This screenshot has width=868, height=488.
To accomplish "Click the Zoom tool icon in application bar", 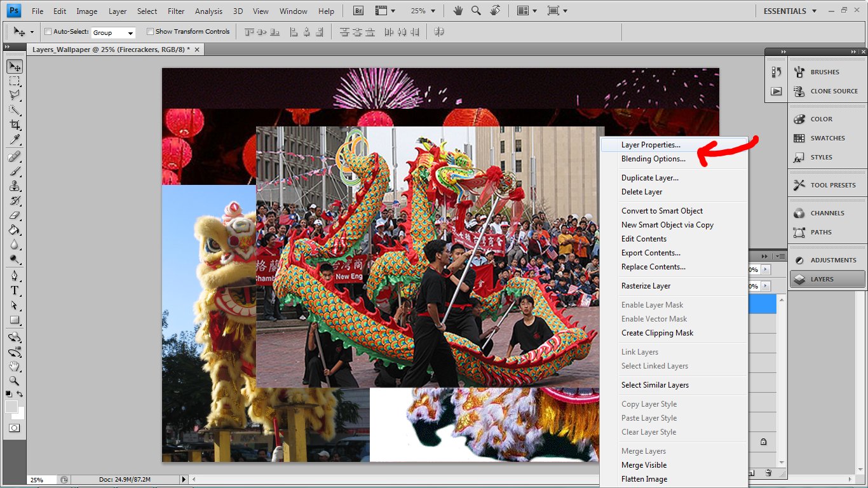I will (x=476, y=11).
